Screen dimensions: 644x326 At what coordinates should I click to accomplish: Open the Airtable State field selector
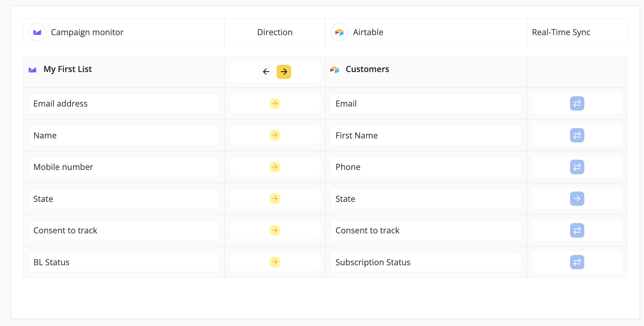click(x=426, y=199)
